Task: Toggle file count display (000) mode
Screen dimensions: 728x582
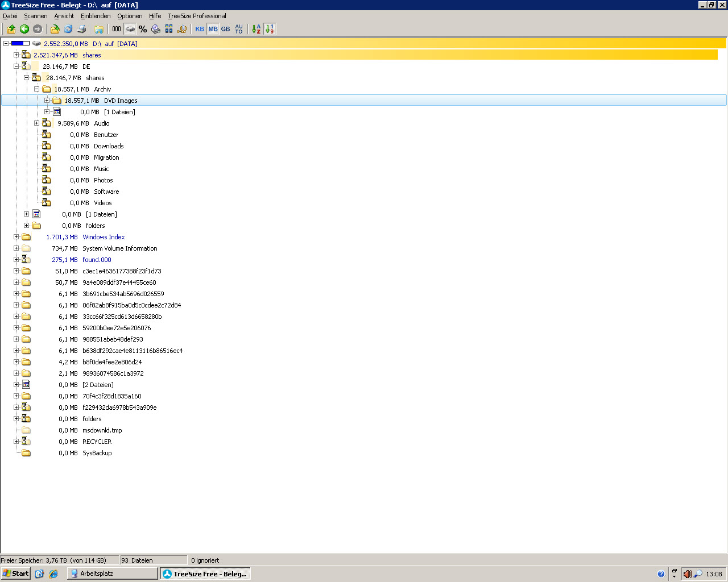Action: tap(117, 29)
